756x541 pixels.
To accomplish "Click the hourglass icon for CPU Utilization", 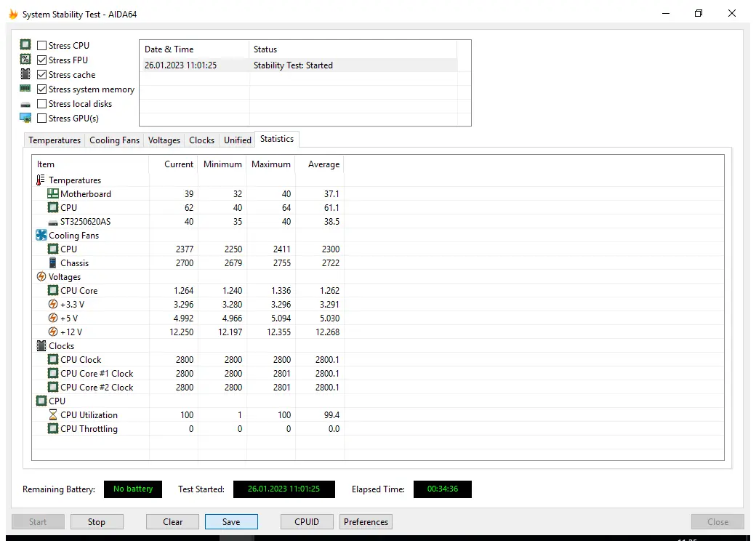I will (52, 414).
